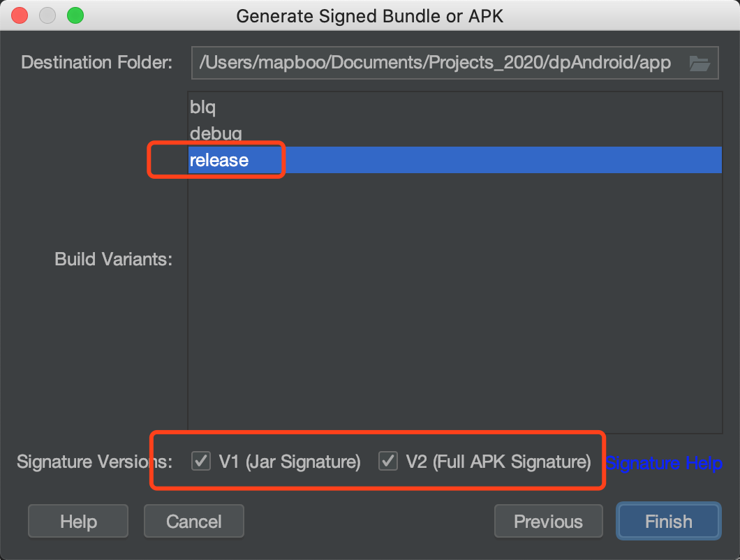Image resolution: width=740 pixels, height=560 pixels.
Task: Toggle the V2 (Full APK Signature) checkbox
Action: click(387, 462)
